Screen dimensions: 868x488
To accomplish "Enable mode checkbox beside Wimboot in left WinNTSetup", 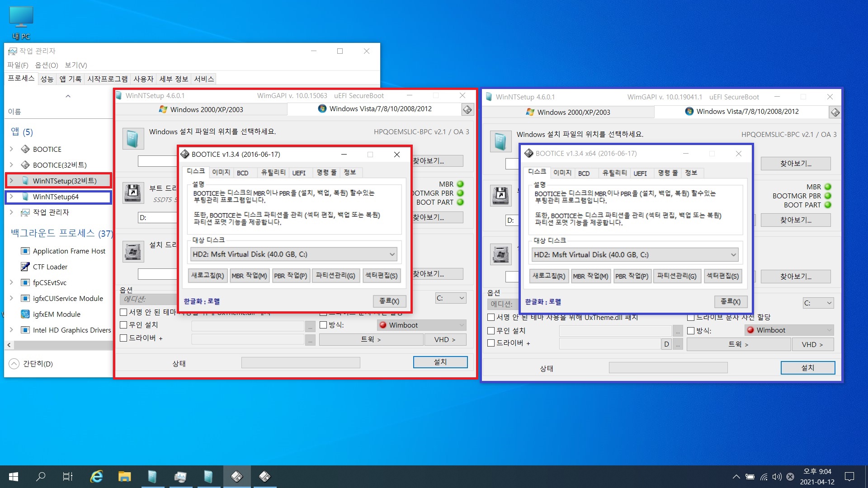I will [323, 325].
